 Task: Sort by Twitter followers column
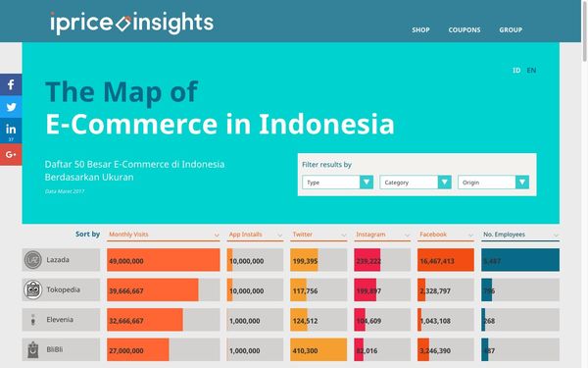point(318,235)
